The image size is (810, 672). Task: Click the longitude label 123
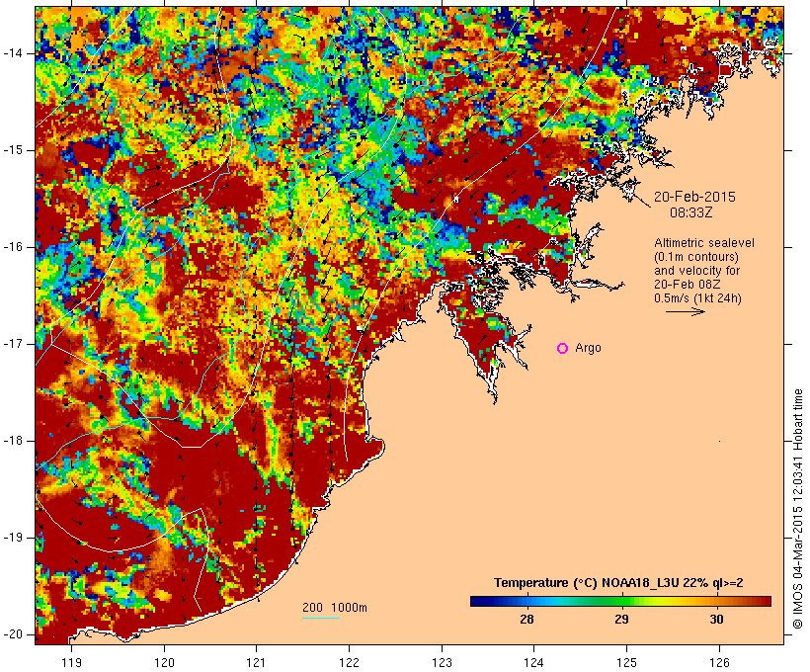pos(442,662)
